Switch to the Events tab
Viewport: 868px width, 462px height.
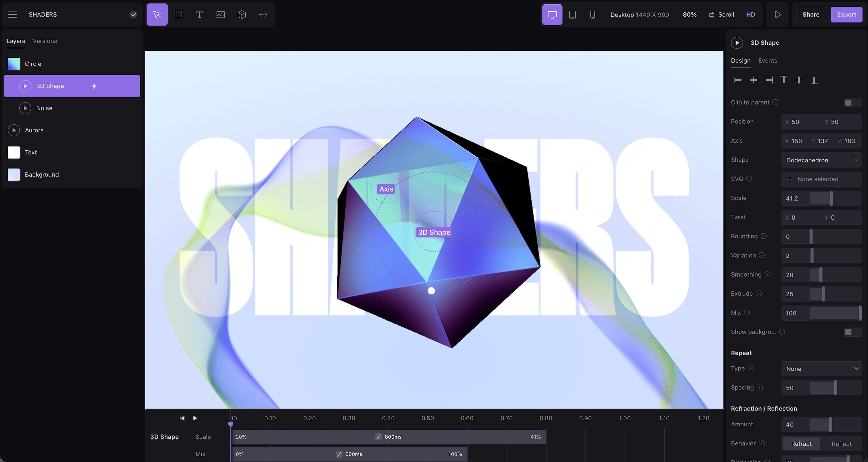(x=767, y=61)
